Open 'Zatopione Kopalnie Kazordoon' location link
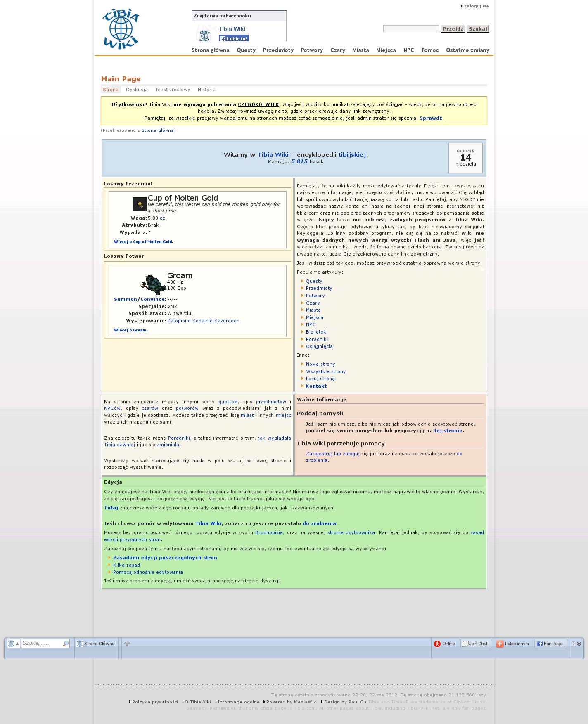Image resolution: width=588 pixels, height=724 pixels. [x=203, y=321]
